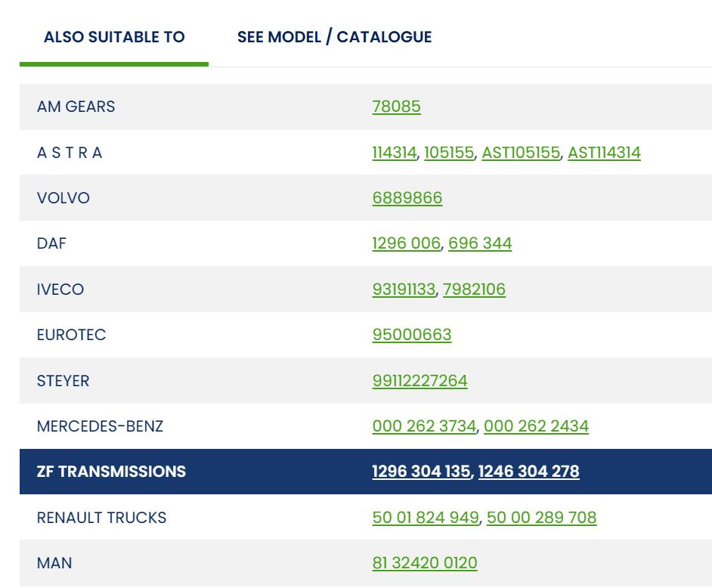This screenshot has height=588, width=712.
Task: Open MAN part number 81 32420 0120
Action: [424, 563]
